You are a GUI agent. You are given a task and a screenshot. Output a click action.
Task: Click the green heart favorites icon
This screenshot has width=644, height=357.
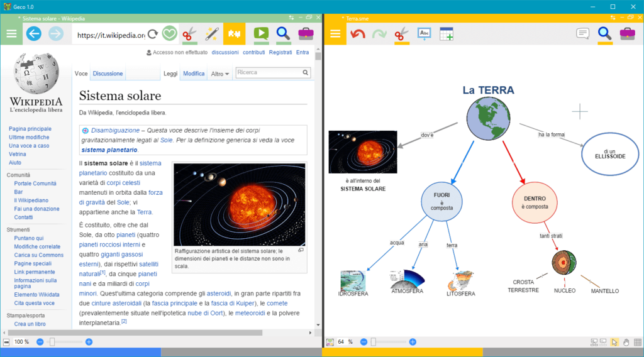[x=169, y=34]
